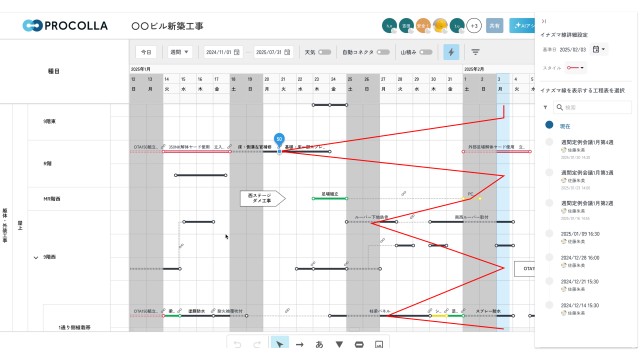Click the 今日 button

point(146,52)
